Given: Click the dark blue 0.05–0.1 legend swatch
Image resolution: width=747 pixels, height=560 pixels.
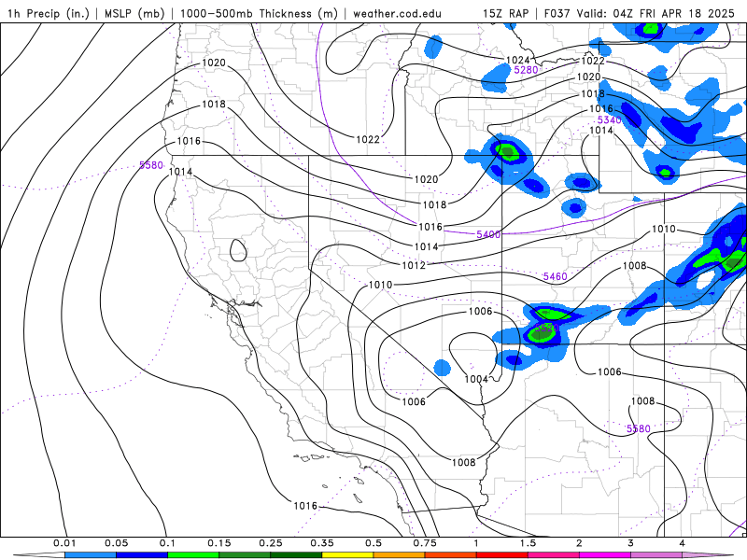Looking at the screenshot, I should [x=142, y=555].
